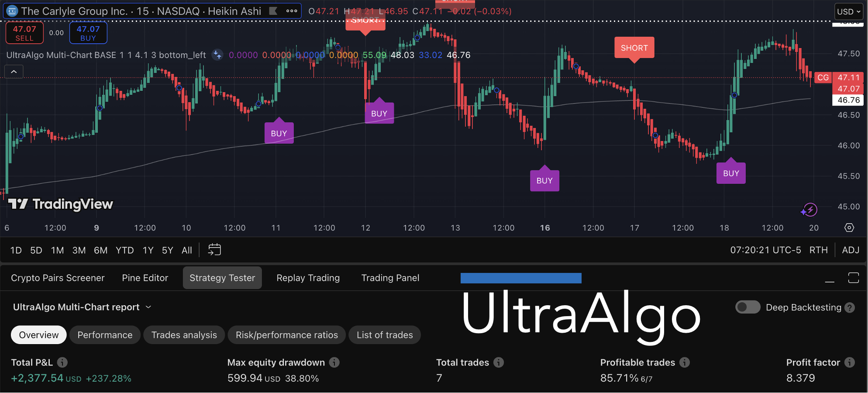868x393 pixels.
Task: Click the info icon next to Max equity drawdown
Action: (x=334, y=362)
